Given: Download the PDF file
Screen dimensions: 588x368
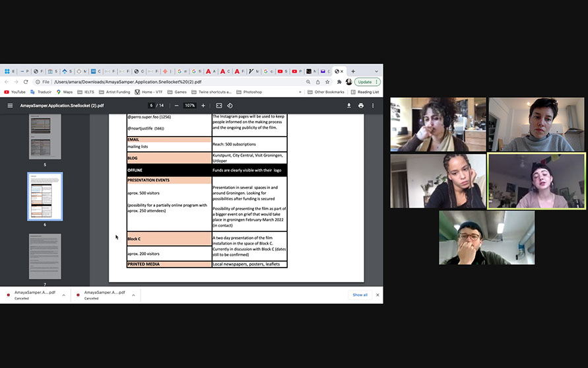Looking at the screenshot, I should (349, 106).
